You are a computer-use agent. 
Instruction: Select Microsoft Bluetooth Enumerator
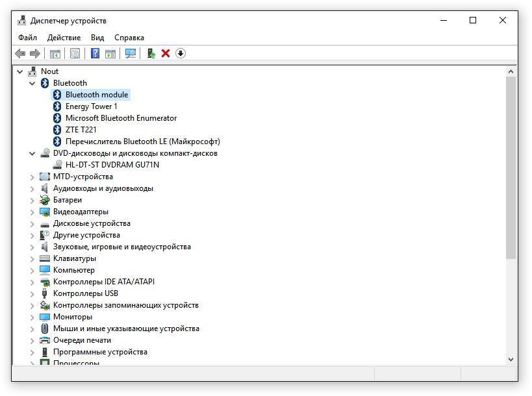click(121, 118)
